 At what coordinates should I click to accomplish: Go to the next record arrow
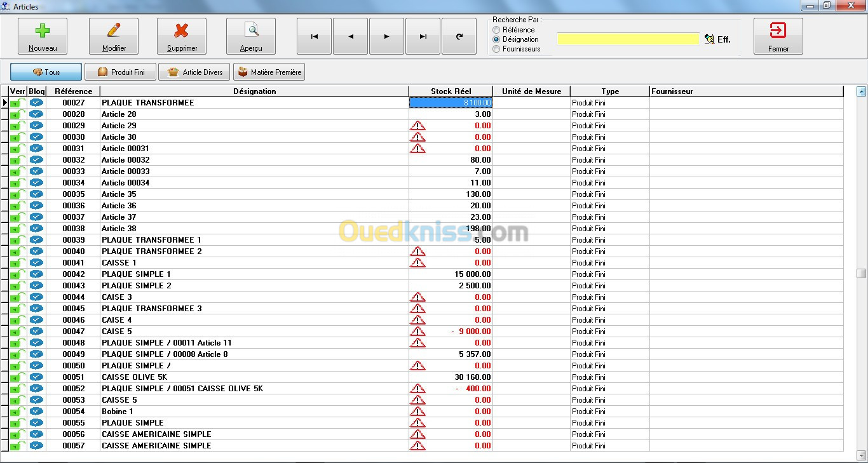387,36
